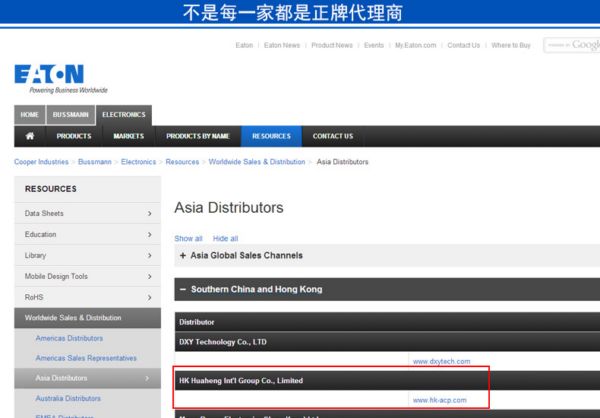Collapse Southern China and Hong Kong section
Screen dimensions: 600x418
(x=387, y=289)
